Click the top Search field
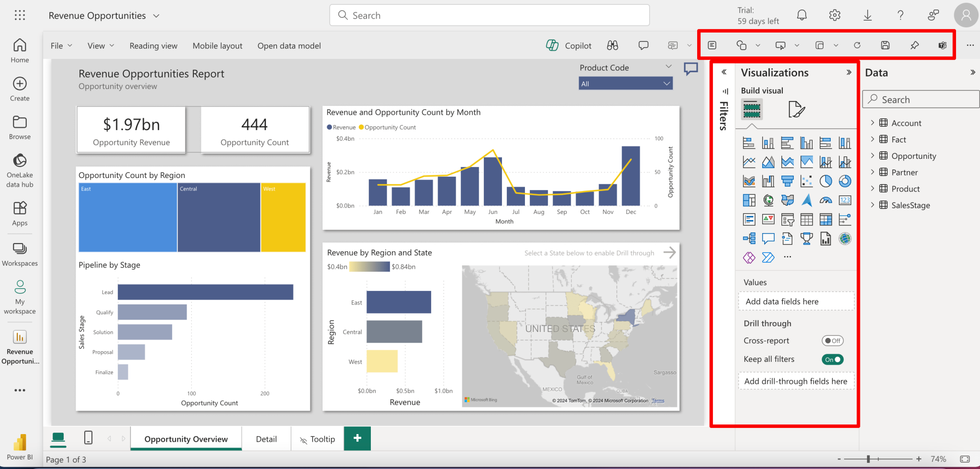 489,15
